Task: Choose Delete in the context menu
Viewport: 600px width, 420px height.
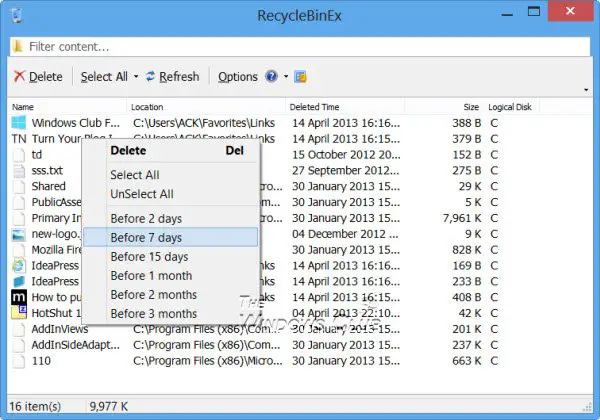Action: pyautogui.click(x=171, y=150)
